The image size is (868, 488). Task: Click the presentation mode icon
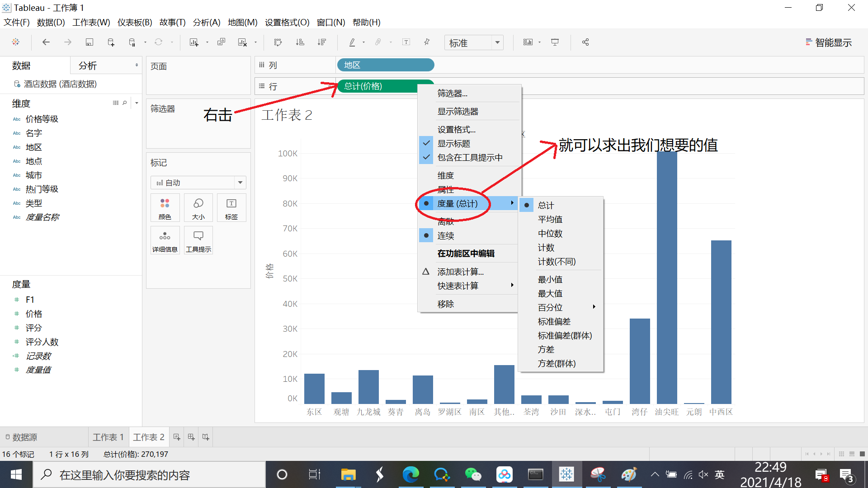point(555,42)
